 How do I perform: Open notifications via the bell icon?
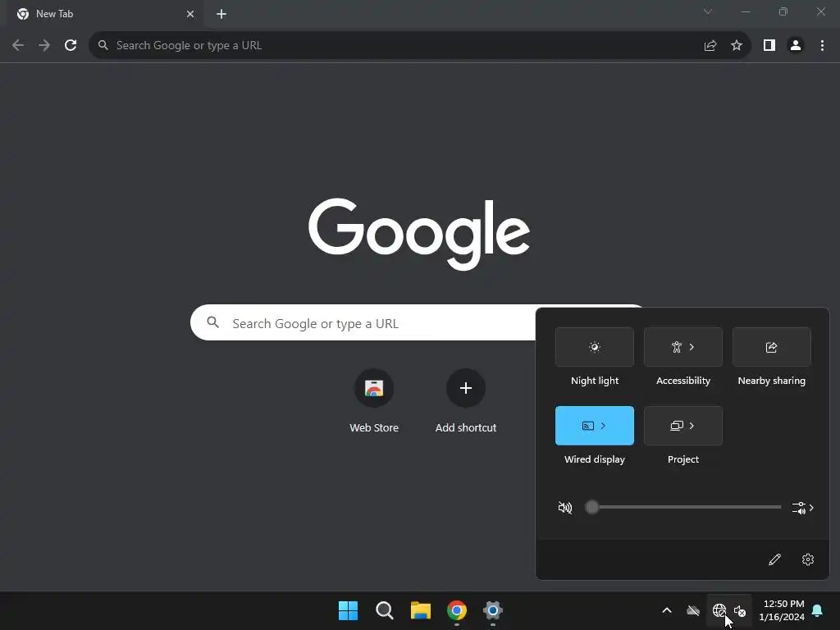tap(818, 610)
